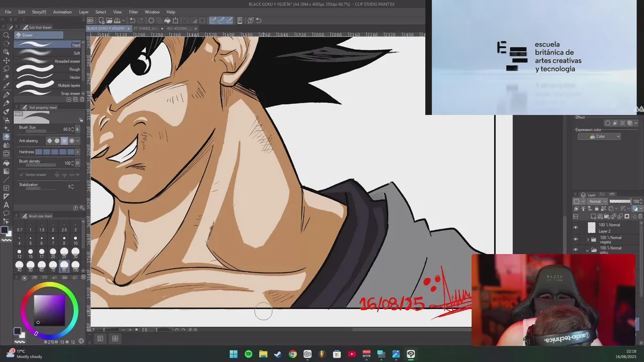Click the Save icon in command bar
The width and height of the screenshot is (644, 362).
pyautogui.click(x=117, y=21)
